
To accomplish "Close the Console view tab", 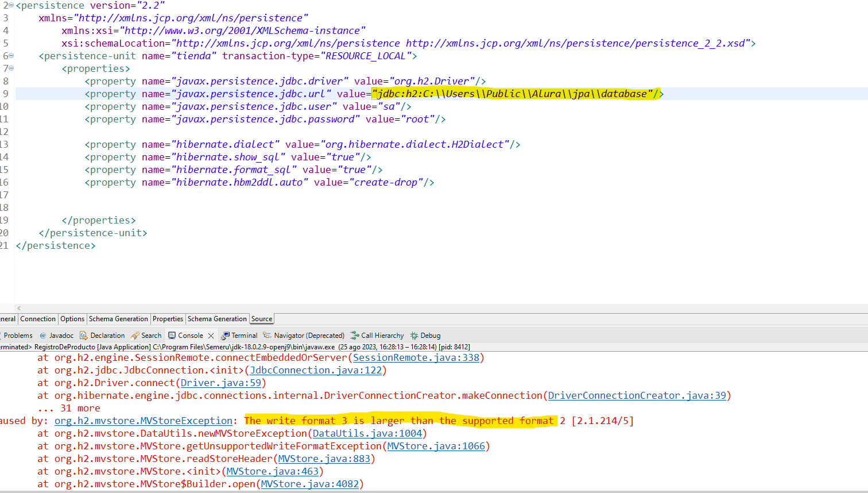I will tap(211, 336).
